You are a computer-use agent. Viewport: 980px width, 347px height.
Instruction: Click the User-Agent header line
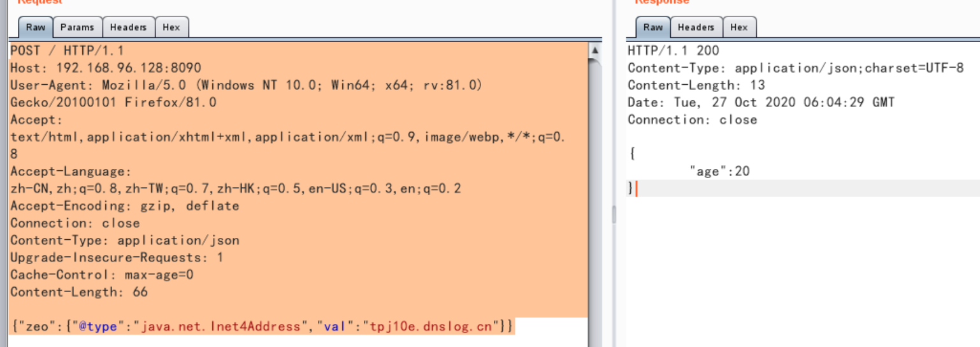click(x=247, y=85)
